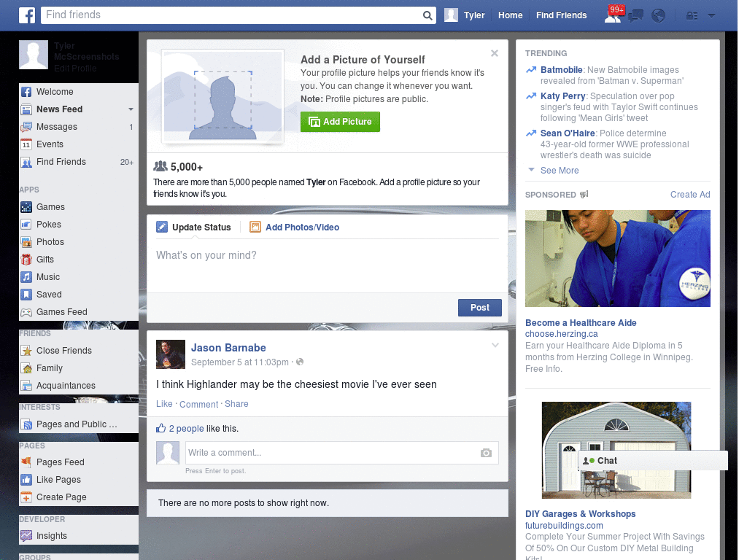
Task: Attach photo using comment camera icon
Action: (486, 453)
